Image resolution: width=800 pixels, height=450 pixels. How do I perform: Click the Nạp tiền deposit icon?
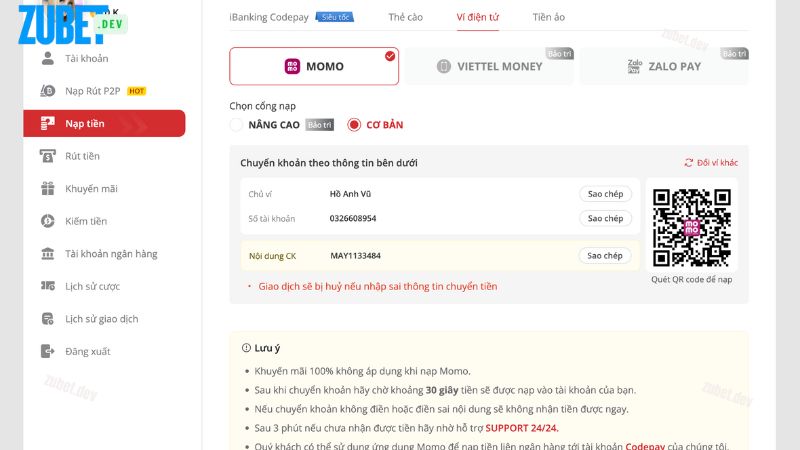pos(47,123)
